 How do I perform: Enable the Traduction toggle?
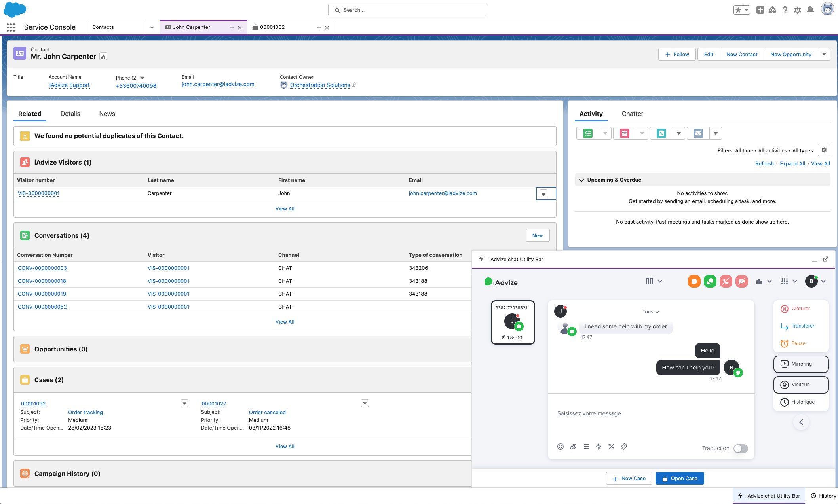pyautogui.click(x=740, y=448)
